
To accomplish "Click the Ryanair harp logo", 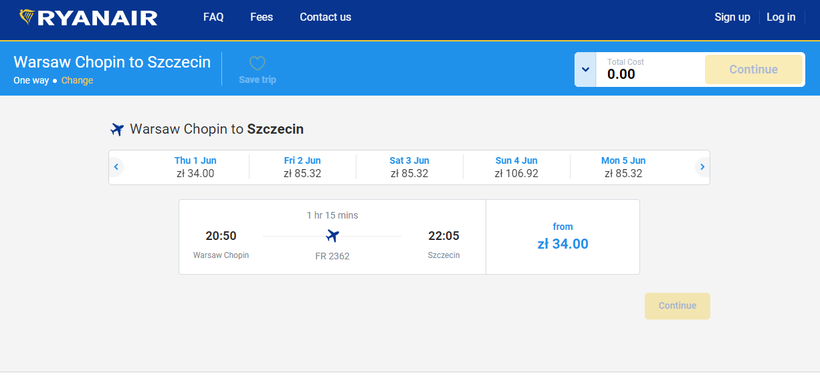I will (27, 17).
